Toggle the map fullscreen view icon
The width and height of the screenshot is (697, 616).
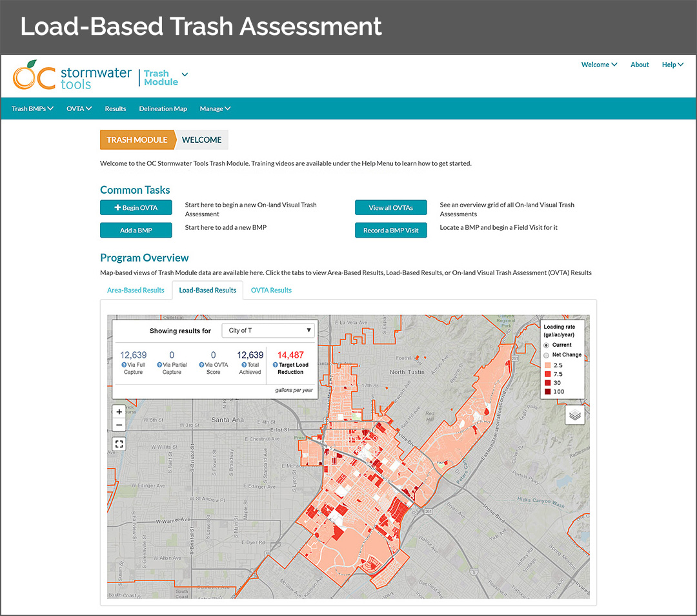click(x=119, y=444)
